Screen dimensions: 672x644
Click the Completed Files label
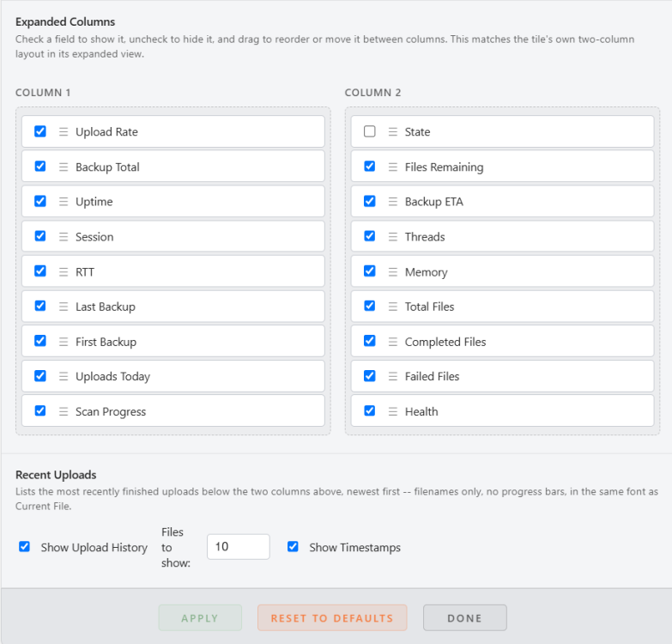445,342
